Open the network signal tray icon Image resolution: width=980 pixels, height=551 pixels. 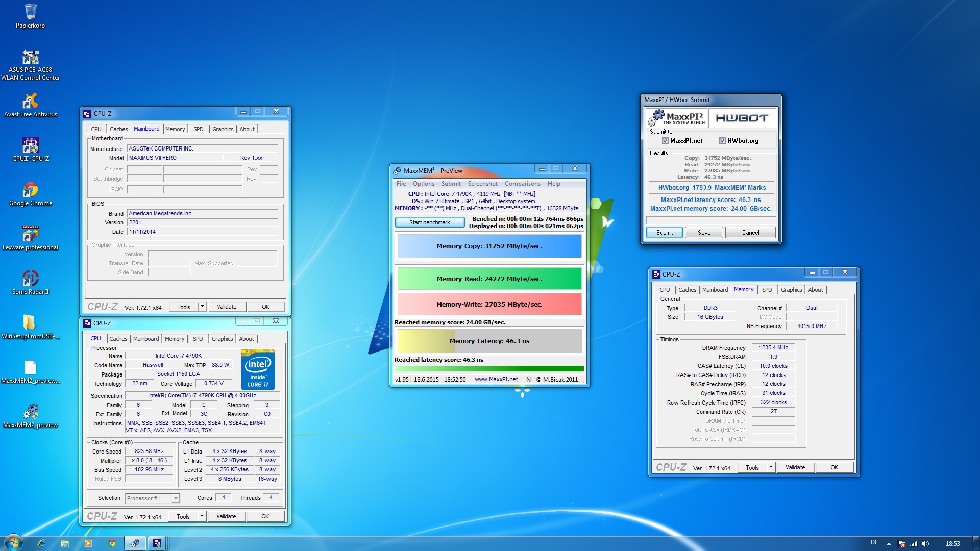coord(913,544)
